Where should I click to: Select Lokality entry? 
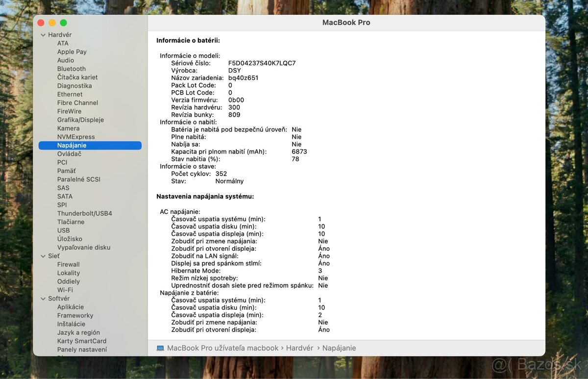coord(68,273)
